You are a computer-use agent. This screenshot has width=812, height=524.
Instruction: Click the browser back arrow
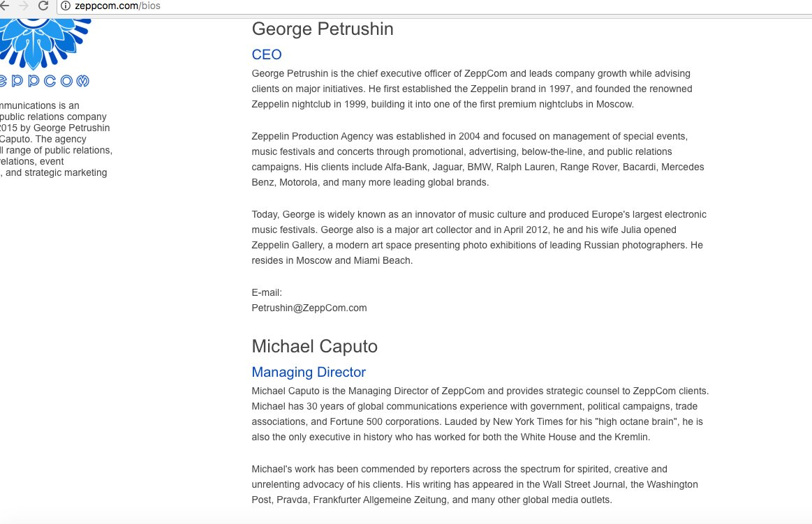[5, 6]
